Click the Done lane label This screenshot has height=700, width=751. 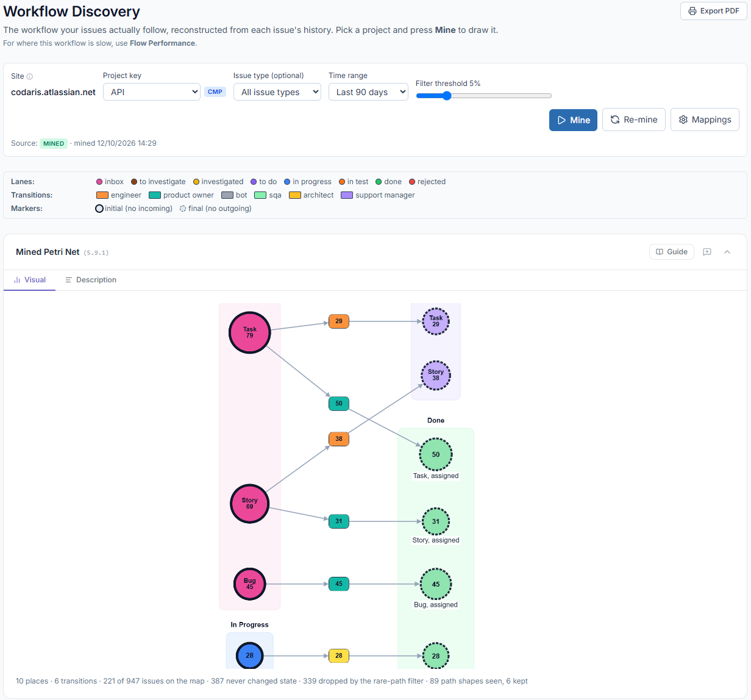point(436,421)
